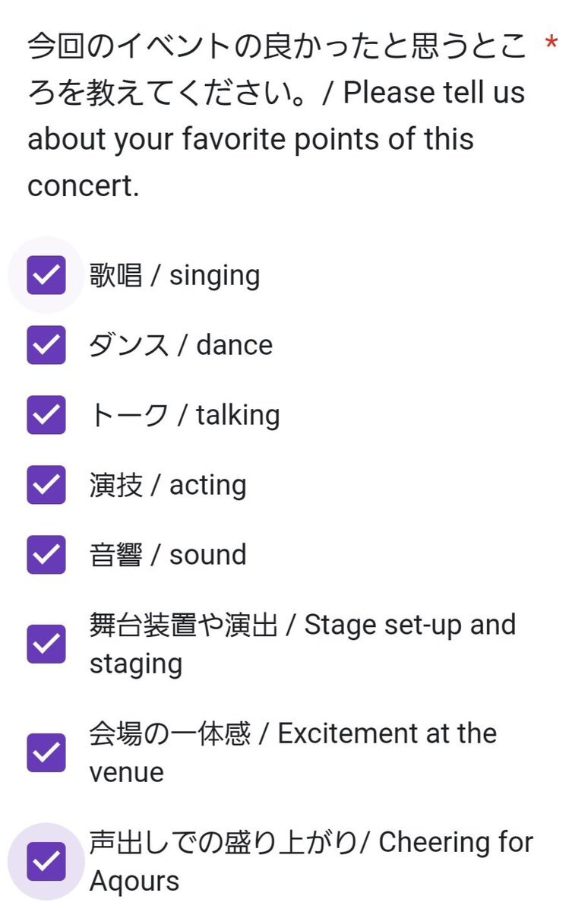The height and width of the screenshot is (912, 588).
Task: Toggle the Cheering for Aqours checkbox
Action: click(x=46, y=862)
